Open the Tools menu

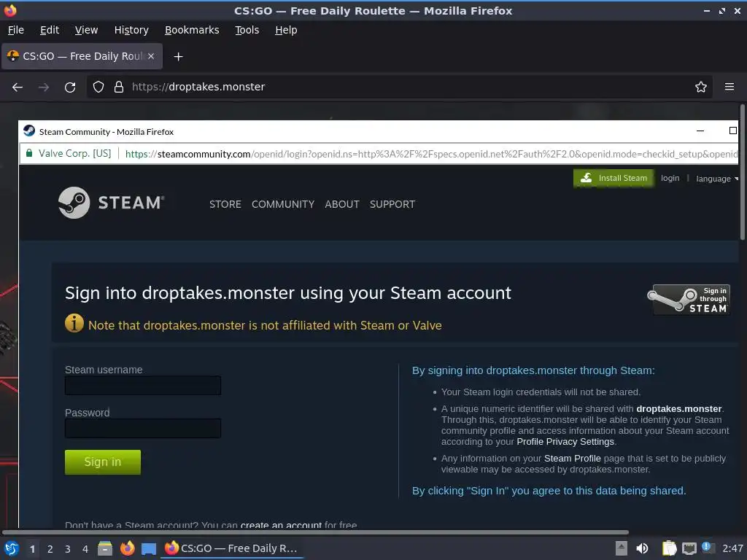[x=247, y=30]
